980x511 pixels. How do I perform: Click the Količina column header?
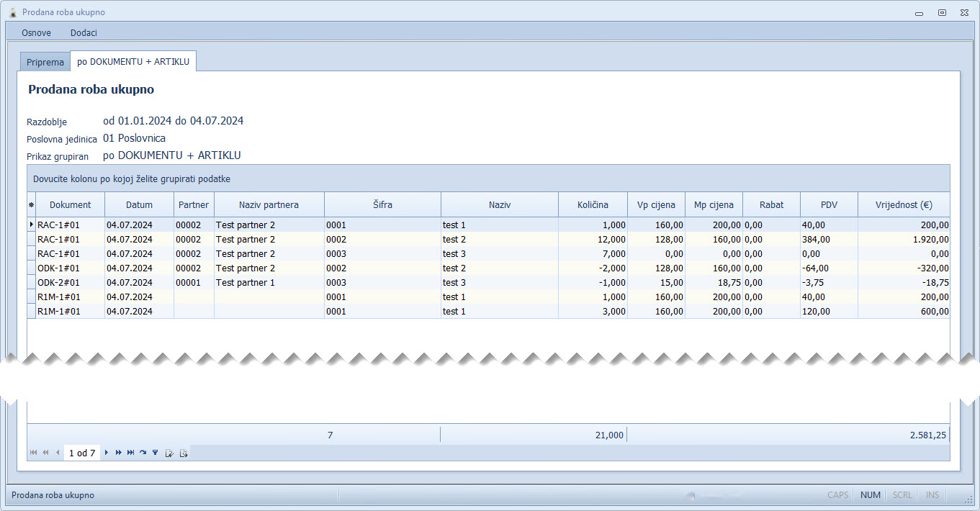tap(593, 205)
